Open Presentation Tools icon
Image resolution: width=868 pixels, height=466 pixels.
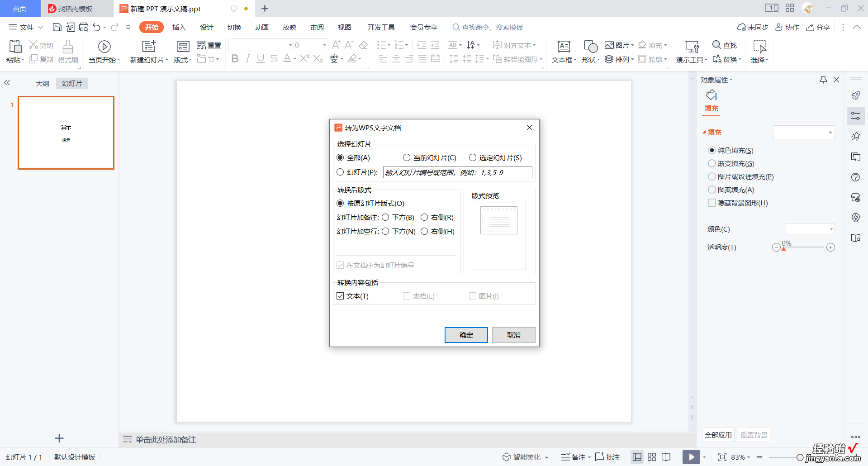[692, 46]
